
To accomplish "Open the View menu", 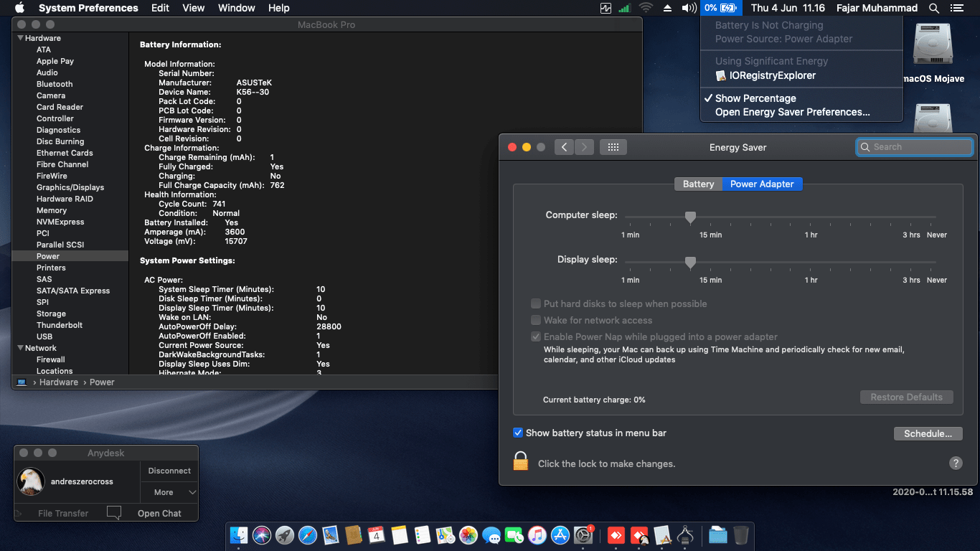I will point(194,8).
